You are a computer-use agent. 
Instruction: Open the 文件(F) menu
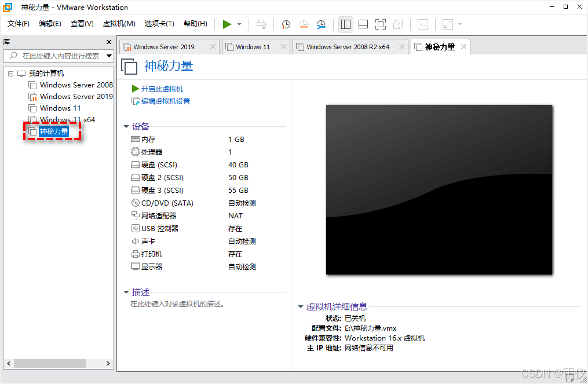(19, 24)
